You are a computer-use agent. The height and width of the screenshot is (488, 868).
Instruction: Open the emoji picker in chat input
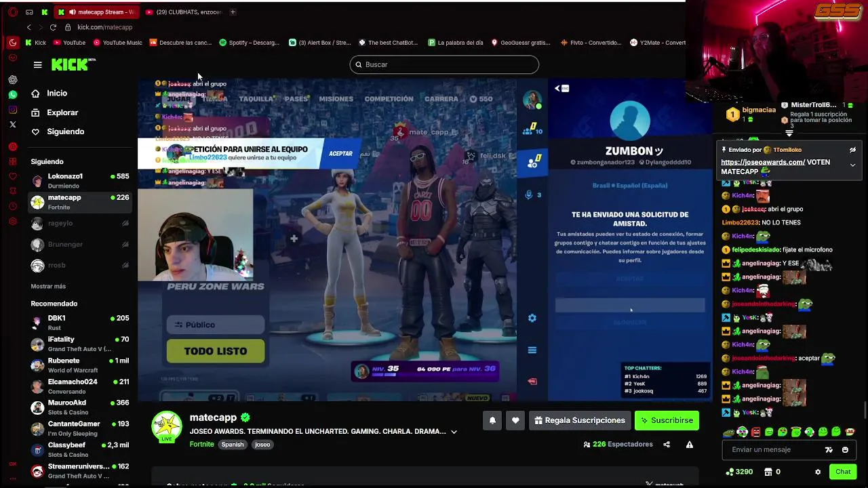(x=845, y=449)
